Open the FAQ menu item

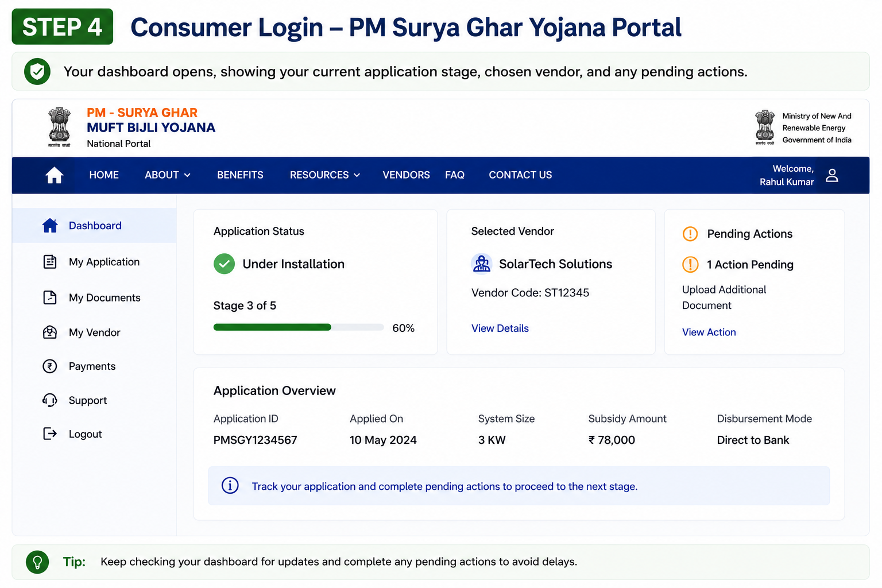click(455, 175)
